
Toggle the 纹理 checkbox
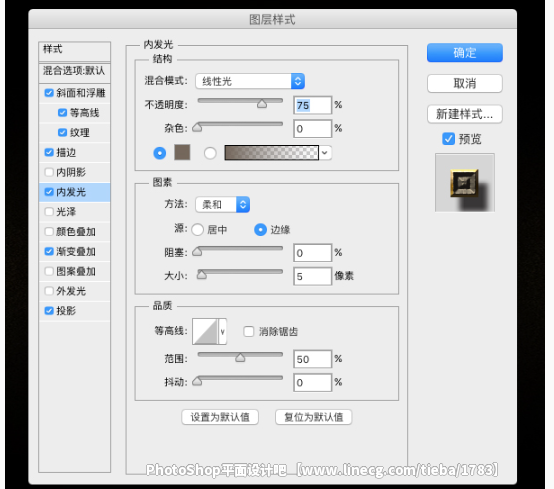coord(62,132)
